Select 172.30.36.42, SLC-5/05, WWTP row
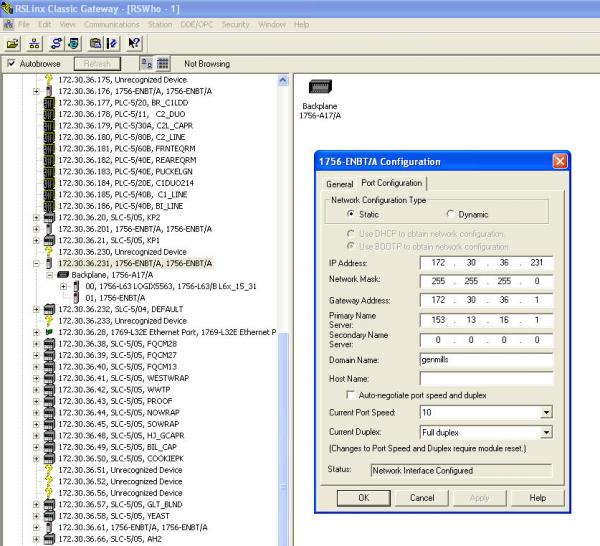This screenshot has height=546, width=600. tap(114, 390)
